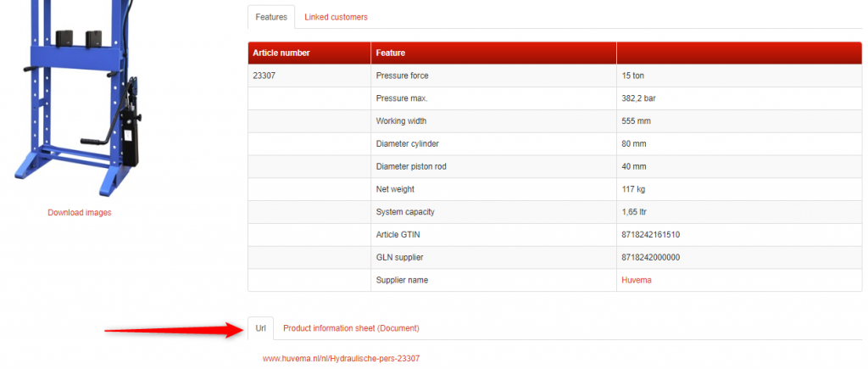Select the Working width feature cell
The image size is (868, 369).
click(x=406, y=121)
